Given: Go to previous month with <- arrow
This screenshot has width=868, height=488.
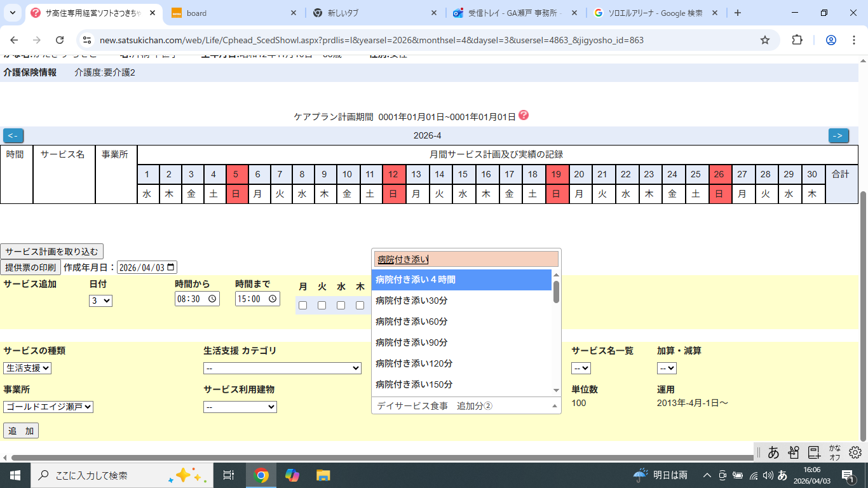Looking at the screenshot, I should click(13, 135).
